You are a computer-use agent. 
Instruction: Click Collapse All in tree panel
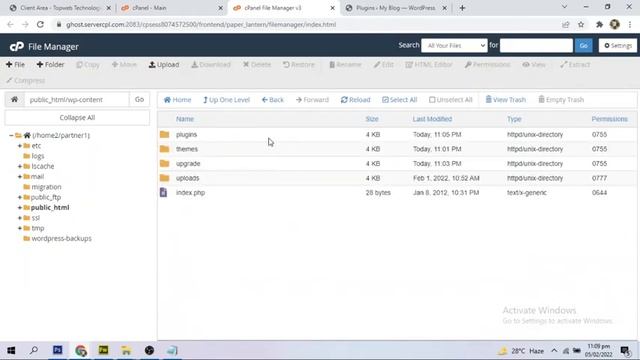click(77, 118)
